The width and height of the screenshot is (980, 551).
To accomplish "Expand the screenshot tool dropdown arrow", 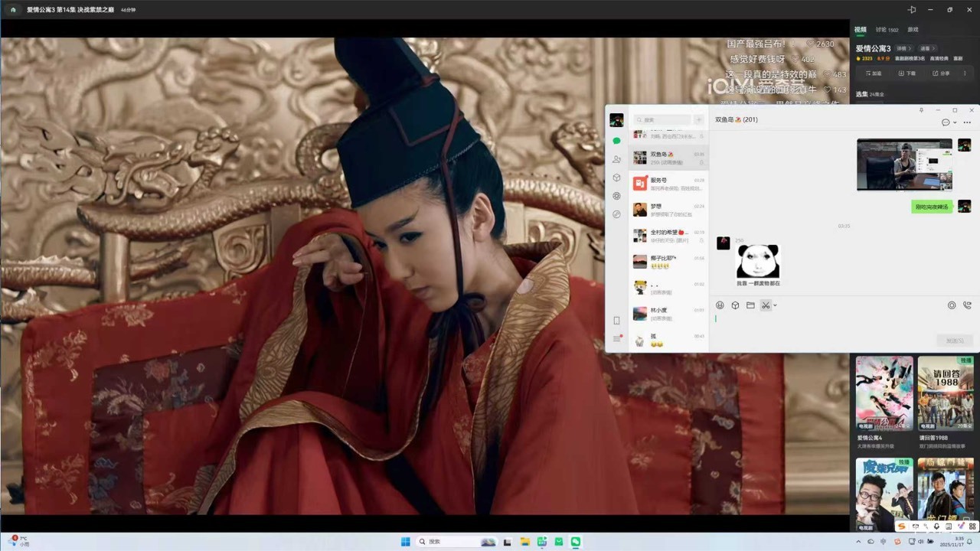I will (774, 305).
